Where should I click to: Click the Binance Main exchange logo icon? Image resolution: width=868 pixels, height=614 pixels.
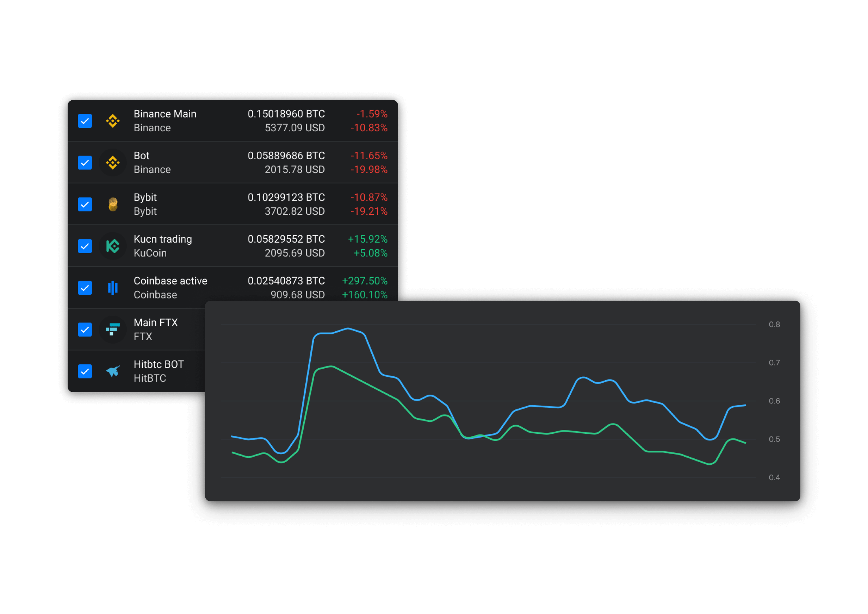[113, 121]
